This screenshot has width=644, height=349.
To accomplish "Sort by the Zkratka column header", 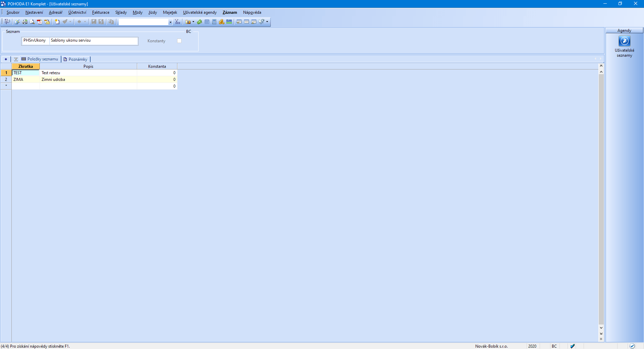I will [26, 66].
